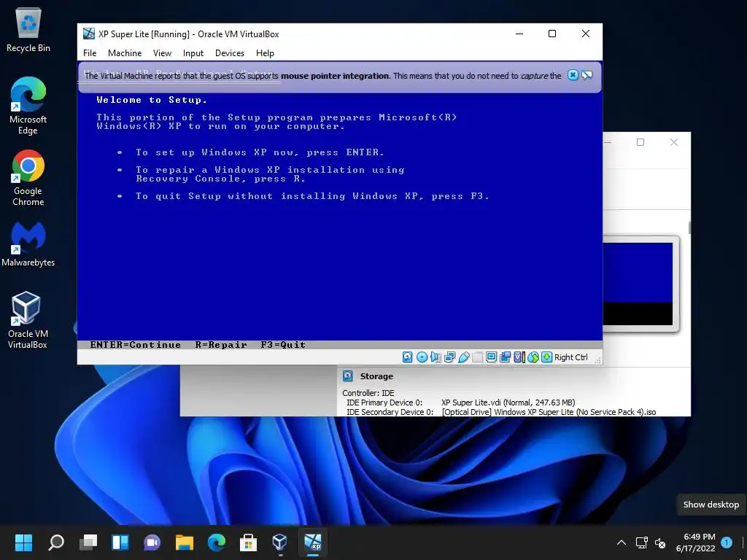Switch to VirtualBox Manager taskbar icon
Screen dimensions: 747x560
click(x=280, y=542)
